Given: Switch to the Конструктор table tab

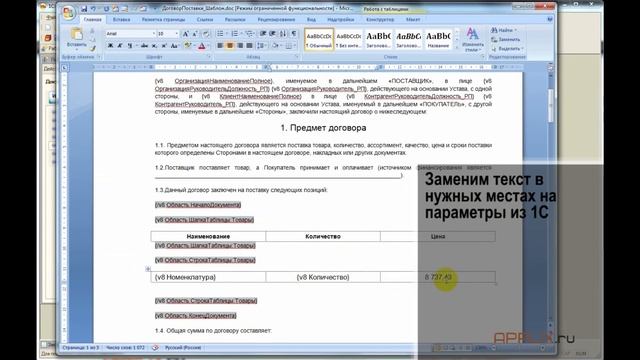Looking at the screenshot, I should point(380,19).
